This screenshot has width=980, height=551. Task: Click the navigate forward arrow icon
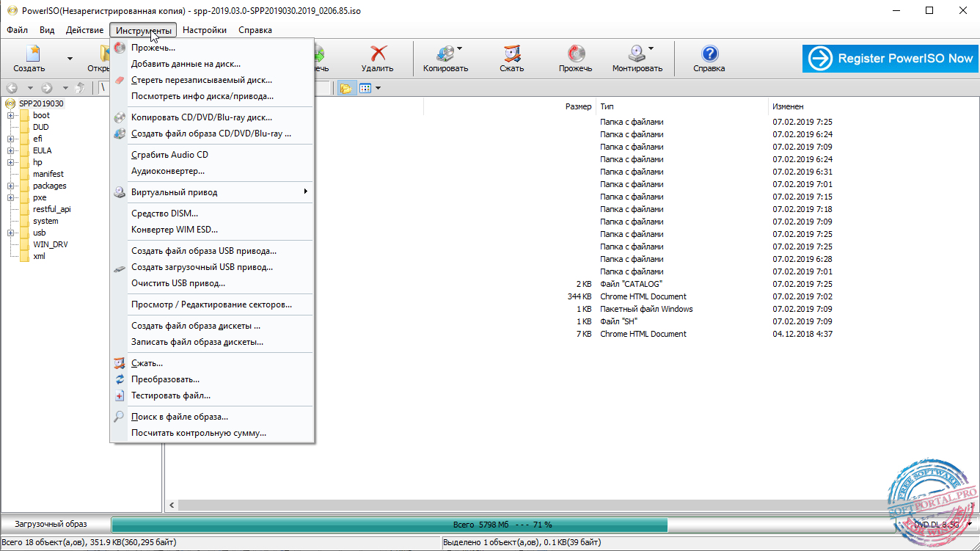pyautogui.click(x=48, y=88)
